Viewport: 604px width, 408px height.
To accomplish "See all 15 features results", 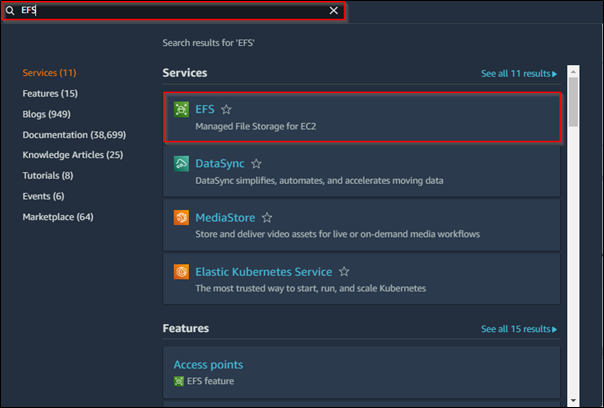I will [x=519, y=329].
